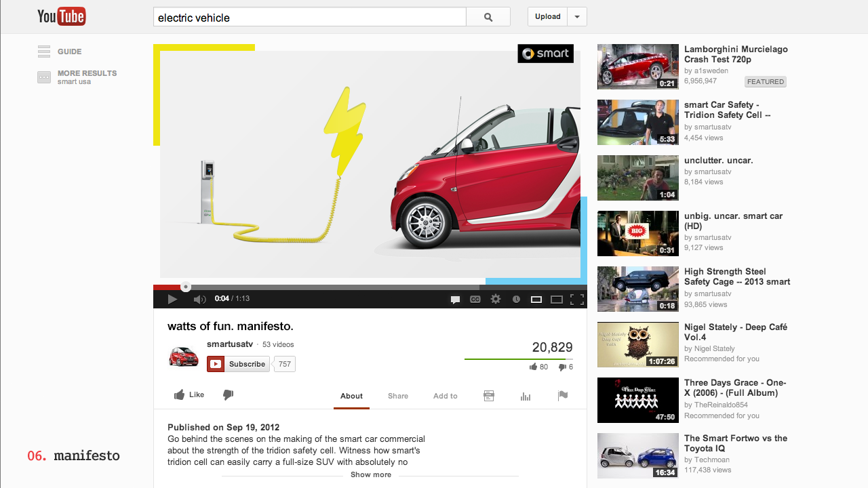Open Lamborghini Murcielago Crash Test video thumbnail
Screen dimensions: 868x488
[x=637, y=66]
